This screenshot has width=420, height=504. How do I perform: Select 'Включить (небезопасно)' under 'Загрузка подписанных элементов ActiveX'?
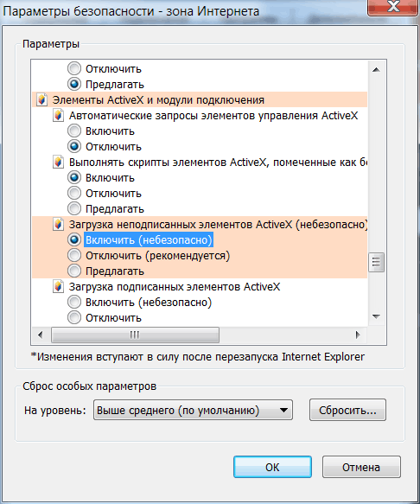74,303
